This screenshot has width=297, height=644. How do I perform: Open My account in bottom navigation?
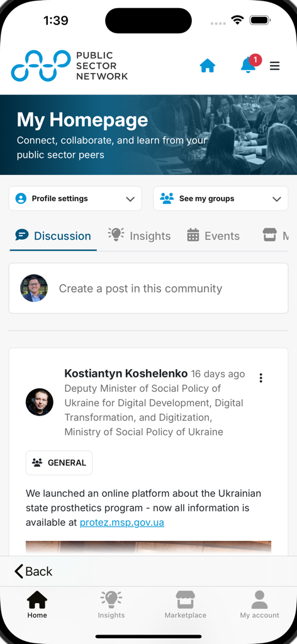click(260, 604)
